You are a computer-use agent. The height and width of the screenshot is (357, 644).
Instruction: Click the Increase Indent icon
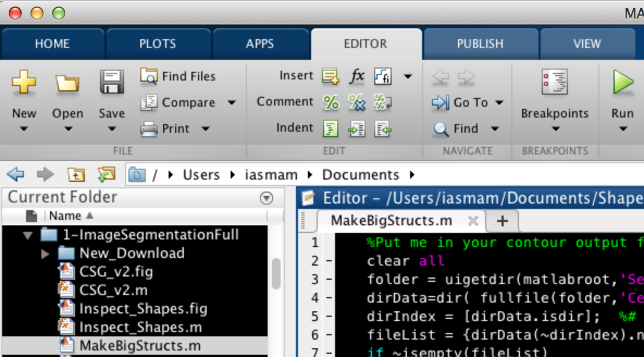[356, 130]
